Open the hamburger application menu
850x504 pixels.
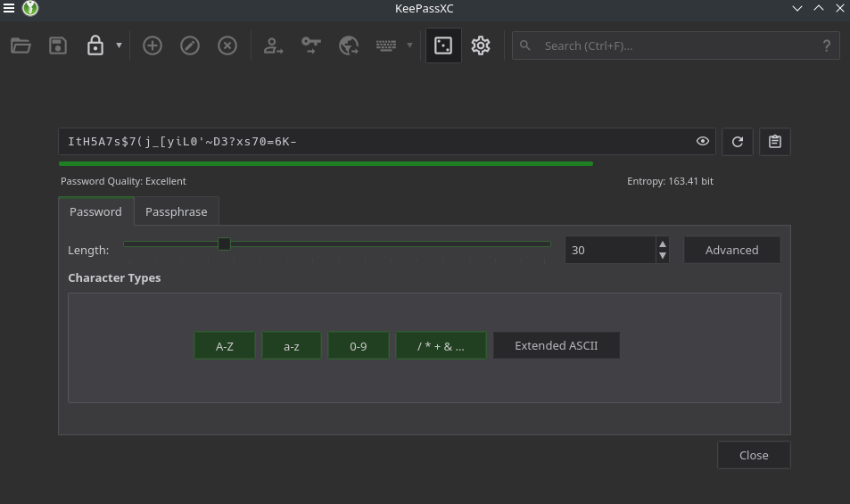pos(9,8)
